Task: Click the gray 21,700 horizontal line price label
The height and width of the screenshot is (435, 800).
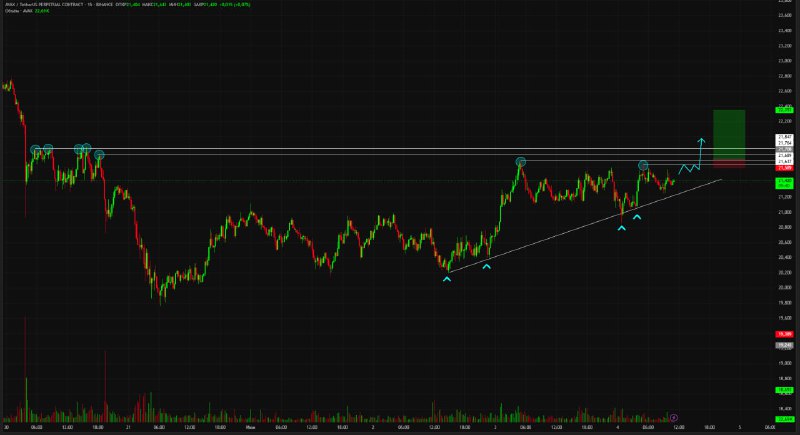Action: point(784,149)
